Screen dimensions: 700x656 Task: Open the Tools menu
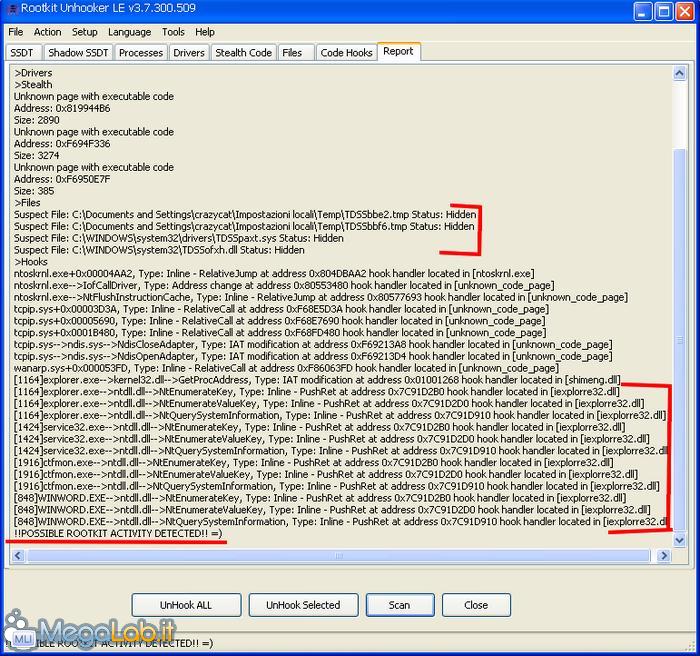tap(173, 32)
